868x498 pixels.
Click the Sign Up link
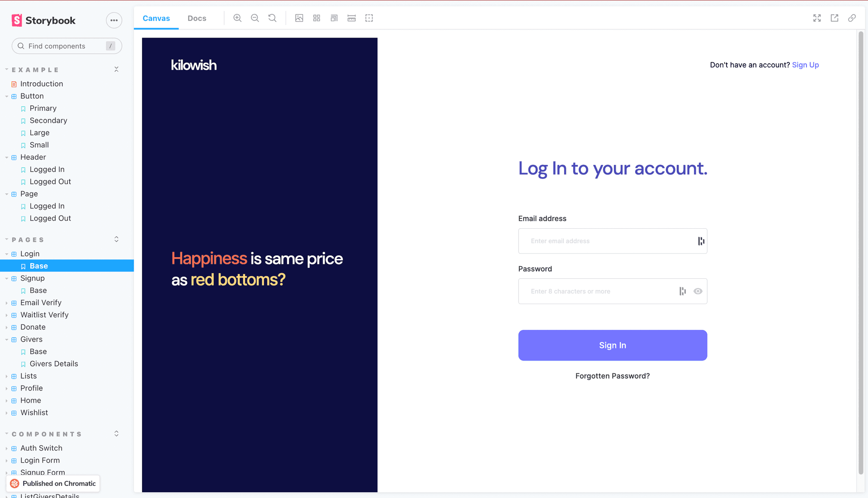(806, 64)
